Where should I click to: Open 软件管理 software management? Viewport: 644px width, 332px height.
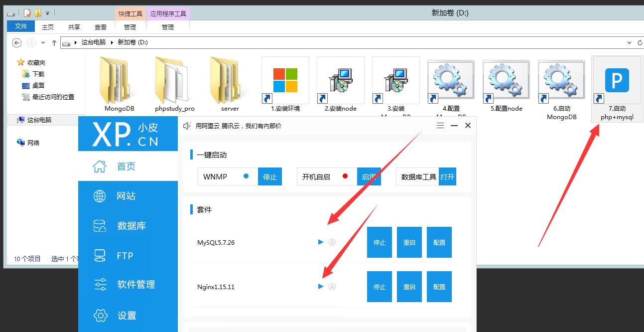pos(136,285)
